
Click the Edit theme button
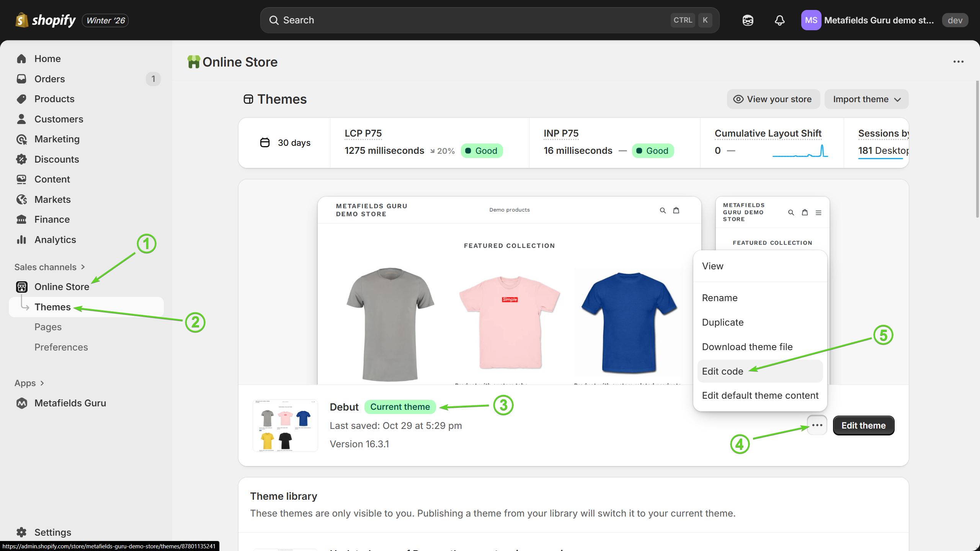[x=863, y=425]
